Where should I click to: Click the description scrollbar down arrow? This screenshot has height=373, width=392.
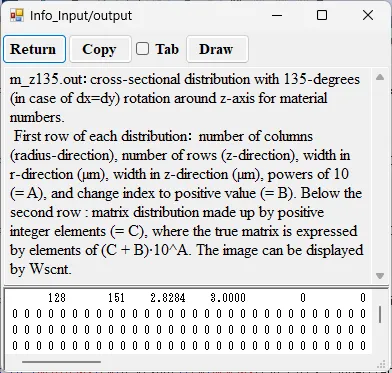380,276
